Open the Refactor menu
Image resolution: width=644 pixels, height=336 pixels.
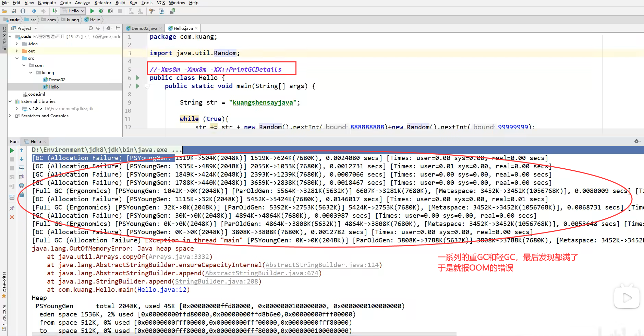(x=103, y=3)
